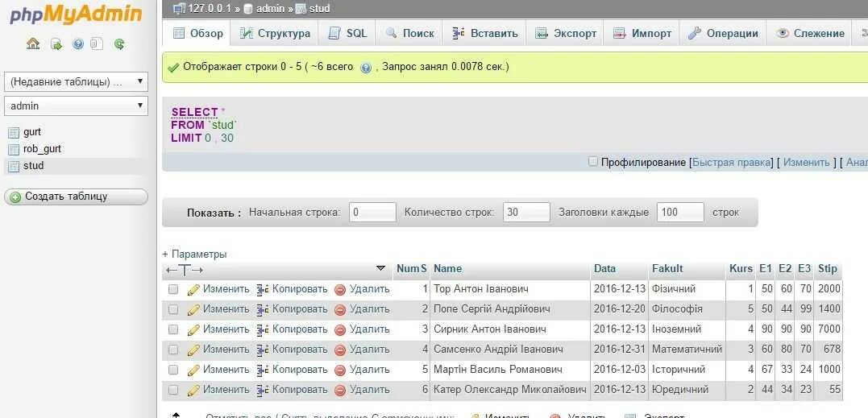Click the Изменить link beside Быстрая правка
The width and height of the screenshot is (868, 418).
click(x=806, y=162)
